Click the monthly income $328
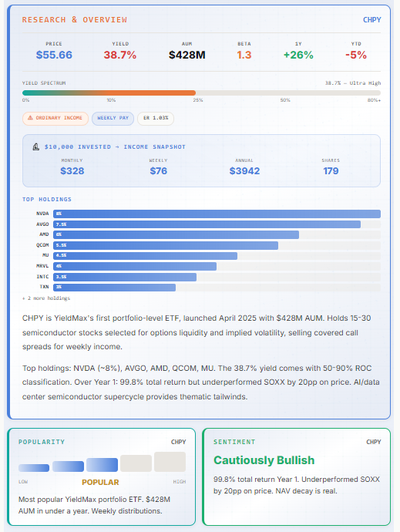 [x=72, y=171]
